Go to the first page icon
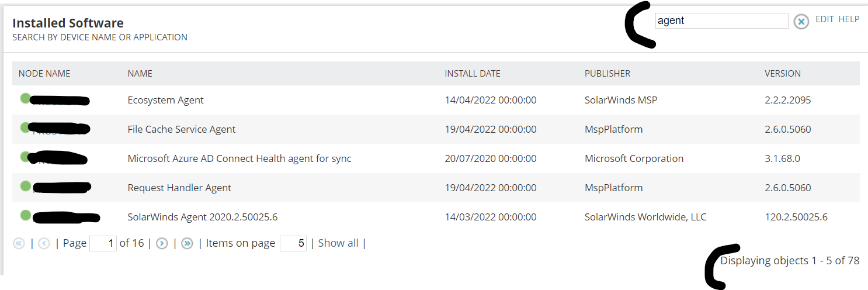This screenshot has height=290, width=868. (x=19, y=243)
